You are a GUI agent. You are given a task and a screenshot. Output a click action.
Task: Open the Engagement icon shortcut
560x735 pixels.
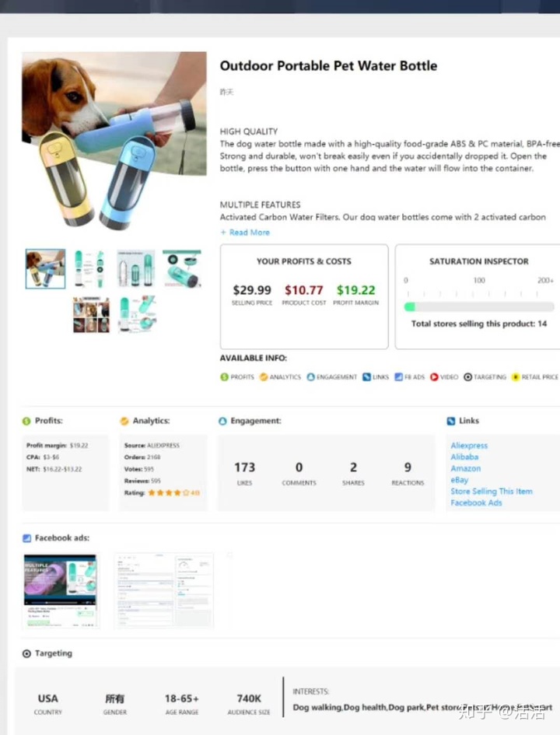click(x=310, y=377)
